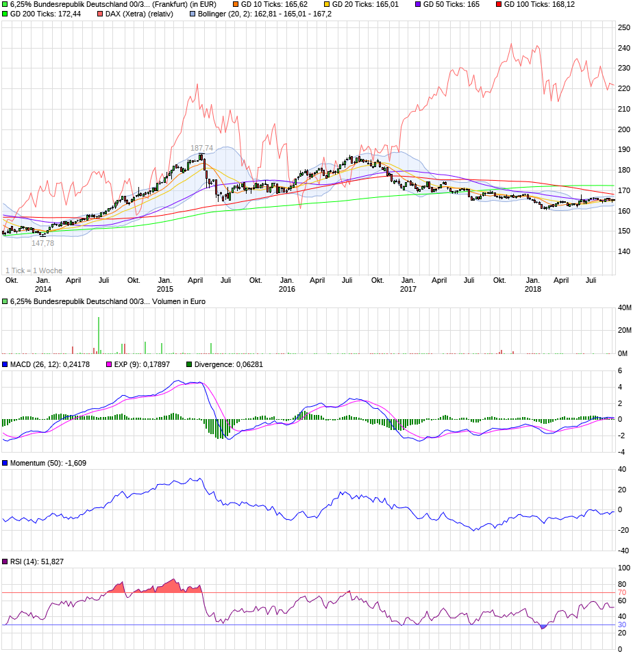
Task: Click the blue Momentum (50) legend swatch
Action: (5, 463)
